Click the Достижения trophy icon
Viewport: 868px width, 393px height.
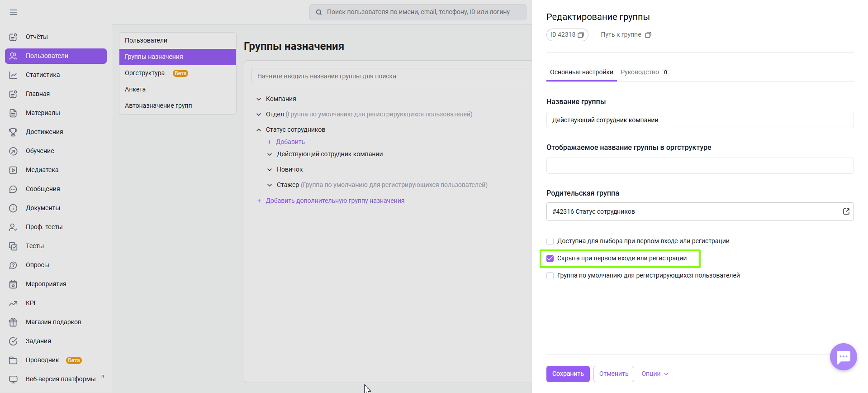13,132
